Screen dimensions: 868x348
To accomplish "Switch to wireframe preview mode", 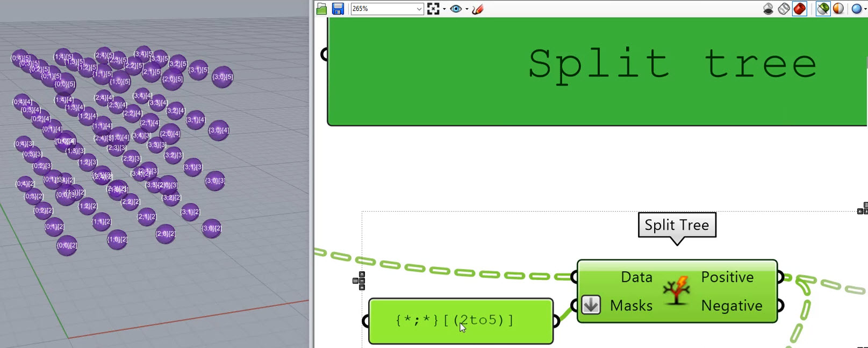I will (784, 9).
